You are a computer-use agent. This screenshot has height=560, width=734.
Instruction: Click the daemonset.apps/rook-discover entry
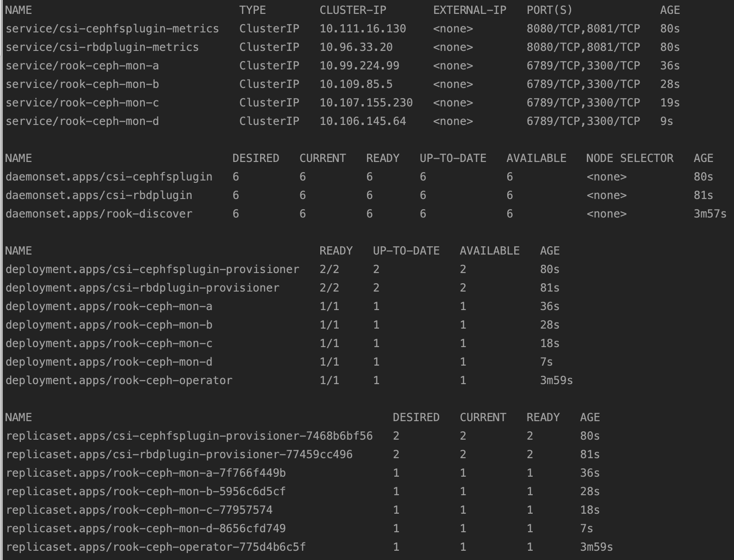(x=99, y=214)
